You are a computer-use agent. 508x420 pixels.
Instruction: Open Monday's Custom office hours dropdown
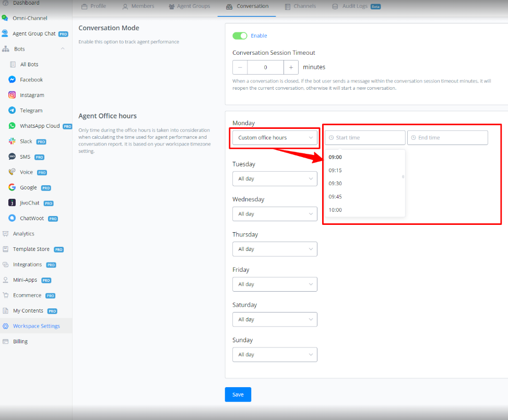click(x=275, y=138)
